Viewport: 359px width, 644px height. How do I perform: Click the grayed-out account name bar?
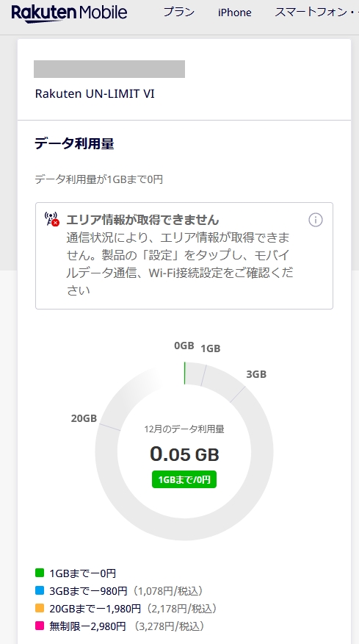click(109, 69)
